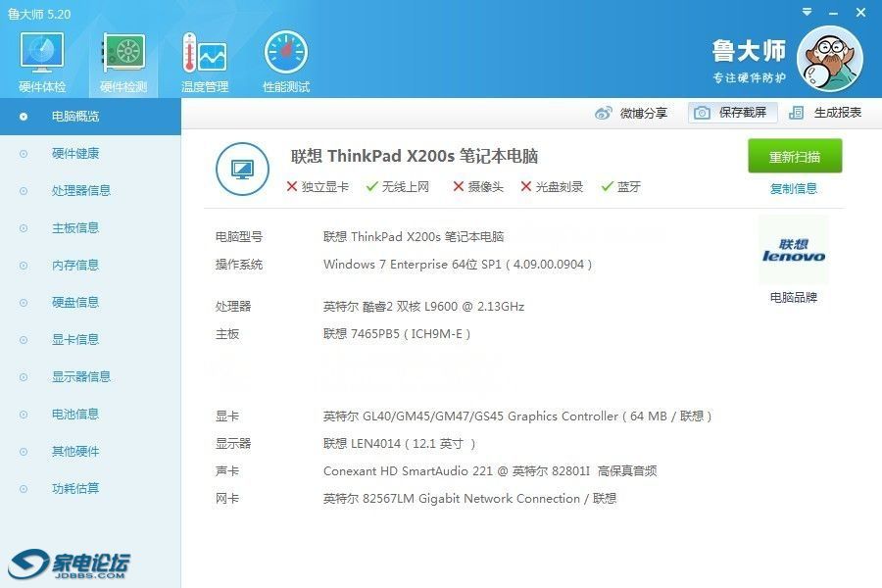Image resolution: width=882 pixels, height=588 pixels.
Task: Click the heading 联想 ThinkPad X200s 笔记本电脑
Action: (x=415, y=156)
